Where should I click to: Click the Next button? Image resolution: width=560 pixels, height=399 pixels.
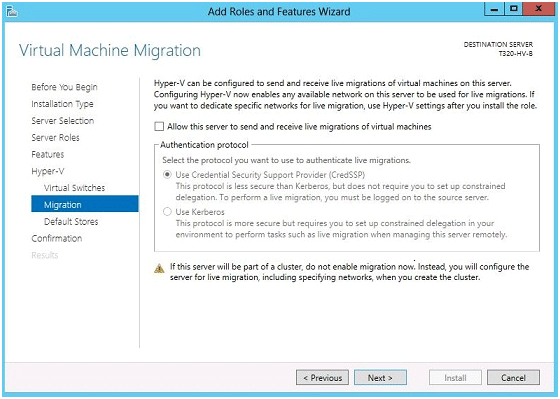380,378
